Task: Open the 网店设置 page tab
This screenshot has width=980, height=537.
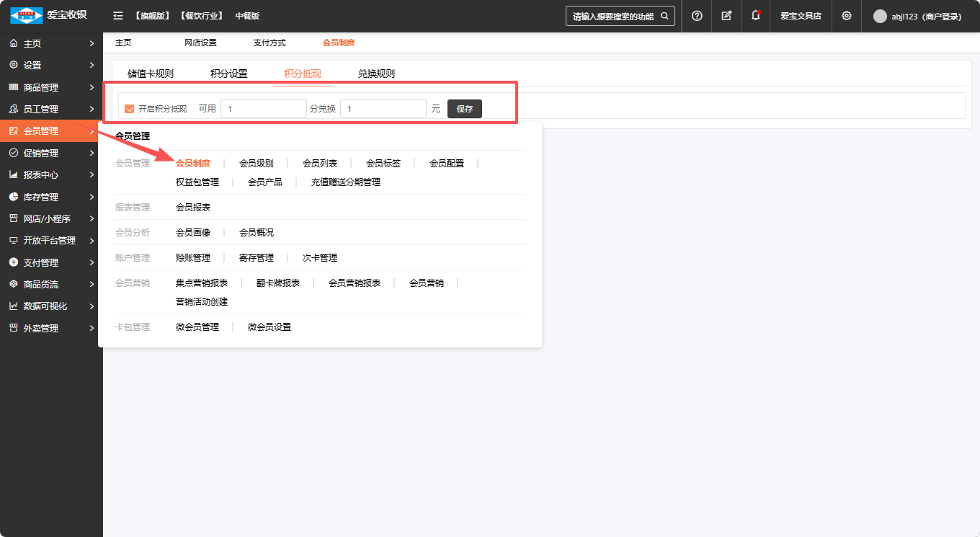Action: coord(200,43)
